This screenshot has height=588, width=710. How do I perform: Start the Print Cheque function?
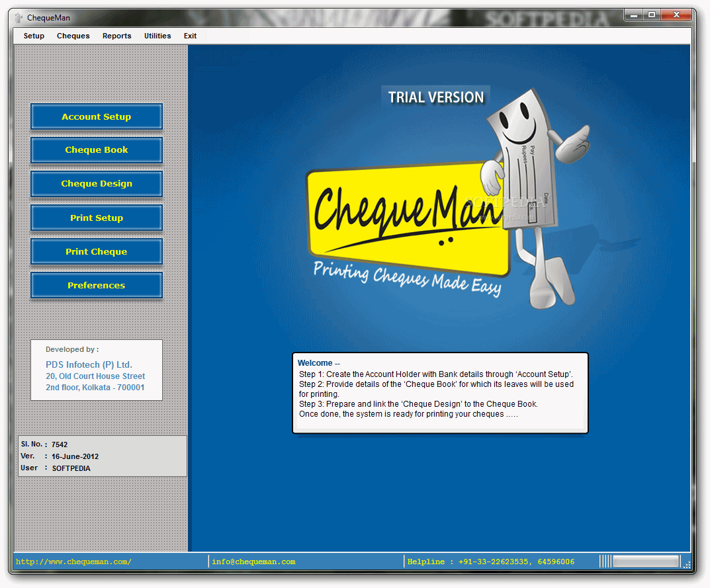pos(97,252)
